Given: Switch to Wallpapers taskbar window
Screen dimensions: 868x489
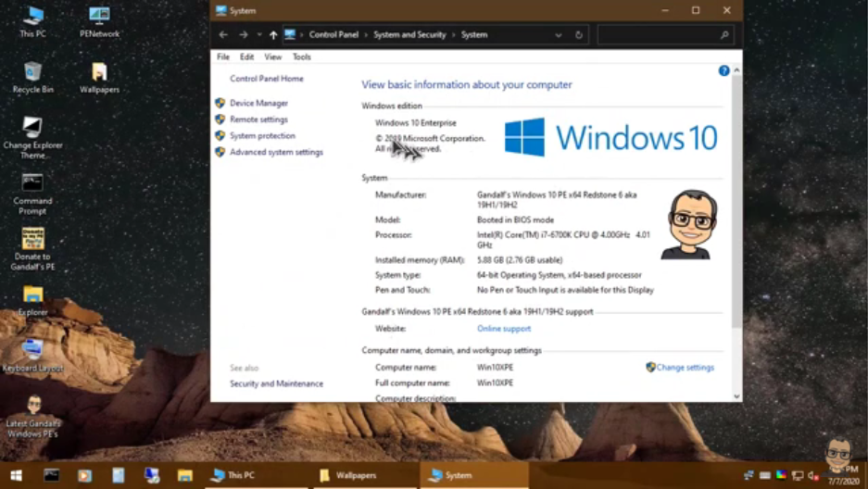Looking at the screenshot, I should coord(366,475).
